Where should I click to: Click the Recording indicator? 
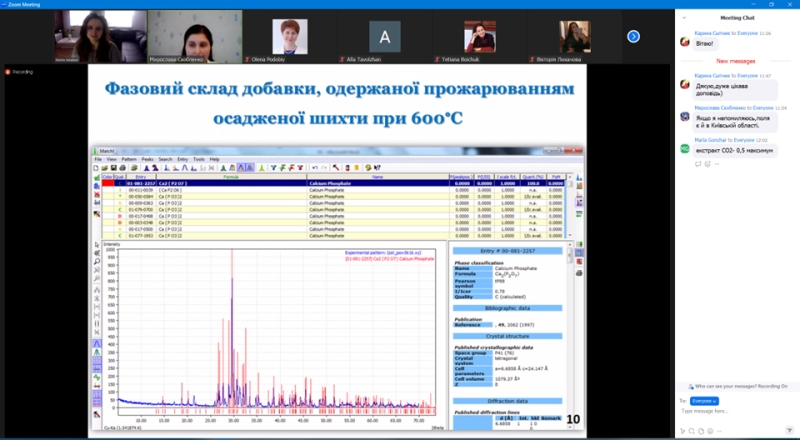(19, 72)
